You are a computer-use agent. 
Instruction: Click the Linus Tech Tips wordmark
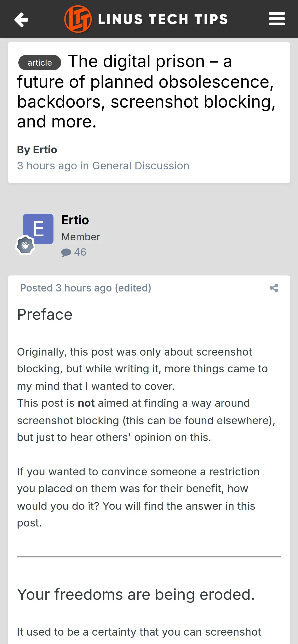pyautogui.click(x=163, y=19)
